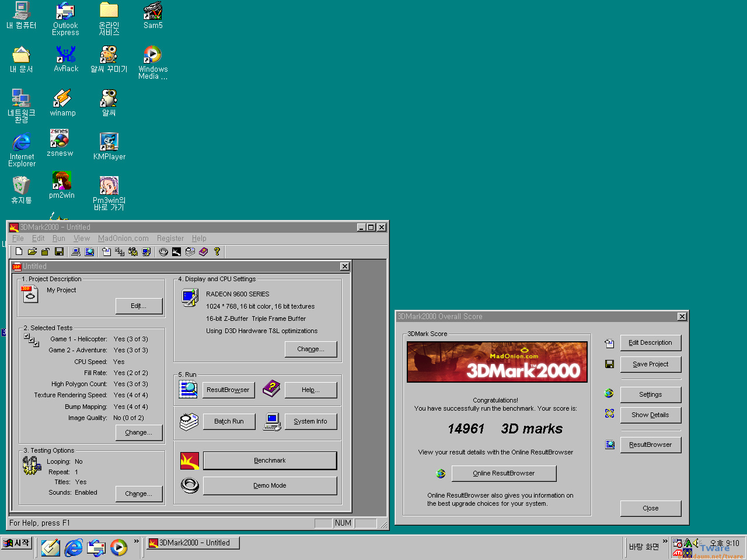Click the Testing Options panel icon
The image size is (747, 560).
coord(31,465)
